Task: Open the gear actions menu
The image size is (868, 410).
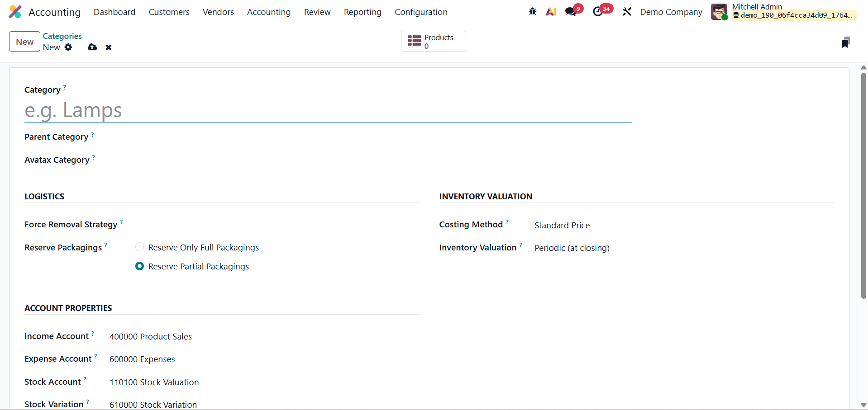Action: pyautogui.click(x=68, y=47)
